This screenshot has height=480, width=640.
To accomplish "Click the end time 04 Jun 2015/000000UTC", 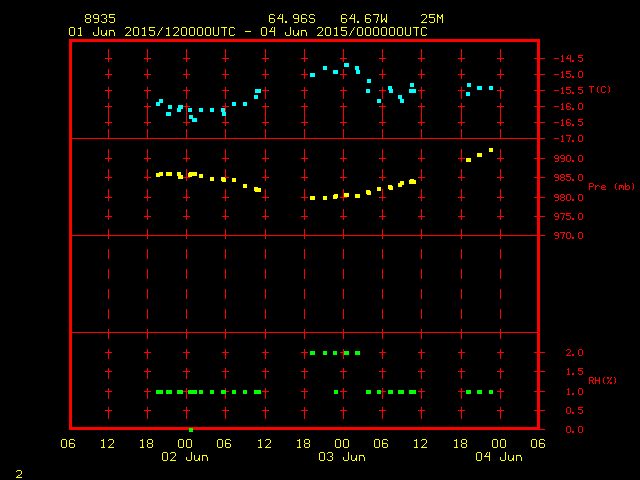I will 344,32.
